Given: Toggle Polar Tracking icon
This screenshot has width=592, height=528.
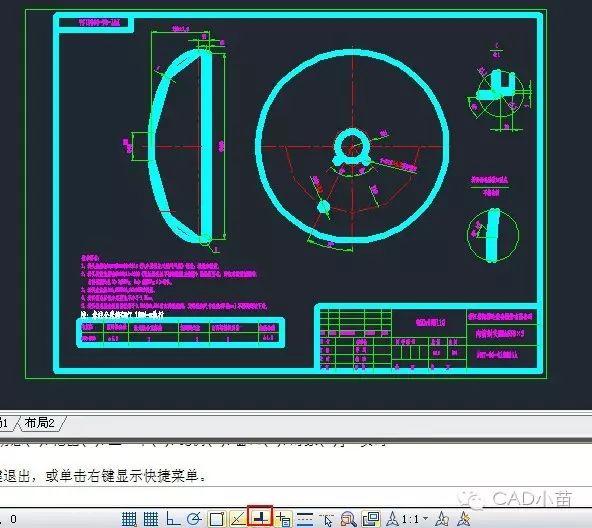Looking at the screenshot, I should (x=194, y=519).
